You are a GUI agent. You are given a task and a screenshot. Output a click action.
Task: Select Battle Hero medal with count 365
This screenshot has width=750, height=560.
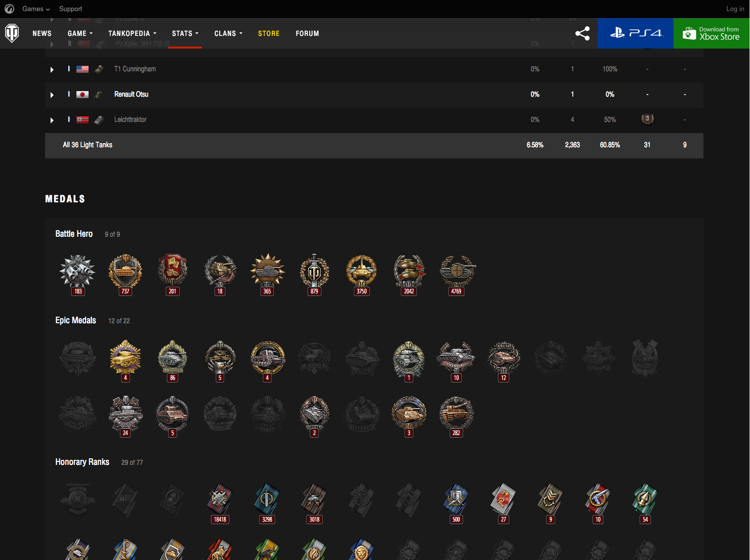267,275
